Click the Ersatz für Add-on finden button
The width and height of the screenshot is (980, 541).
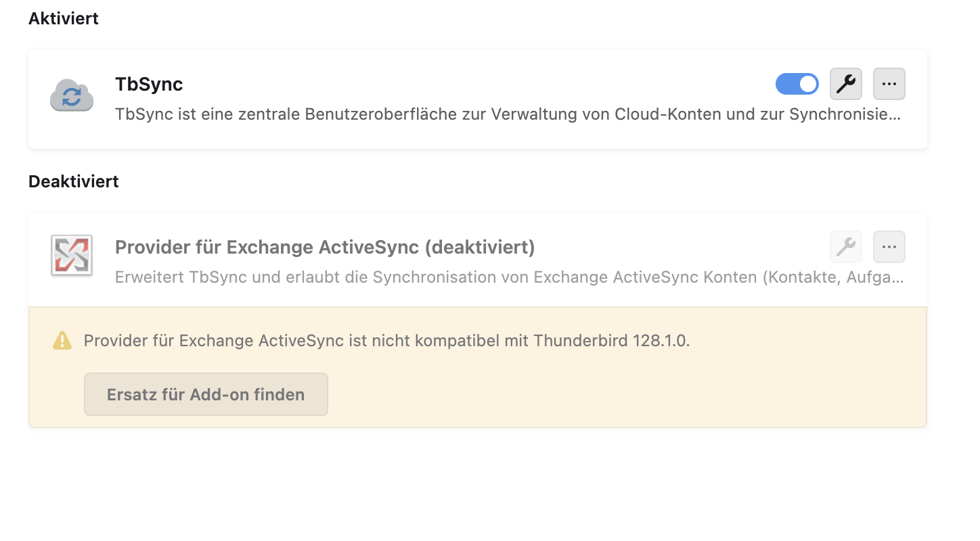tap(206, 394)
